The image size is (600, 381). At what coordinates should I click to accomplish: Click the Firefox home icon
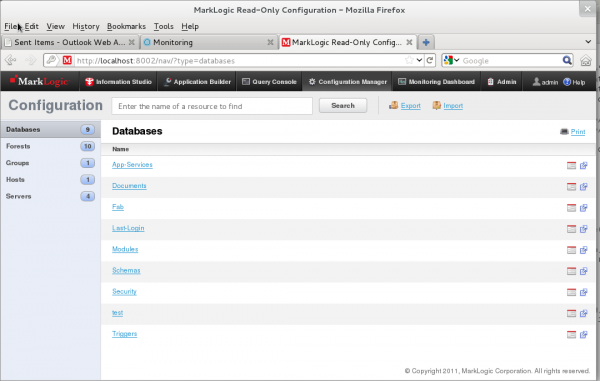pyautogui.click(x=585, y=60)
